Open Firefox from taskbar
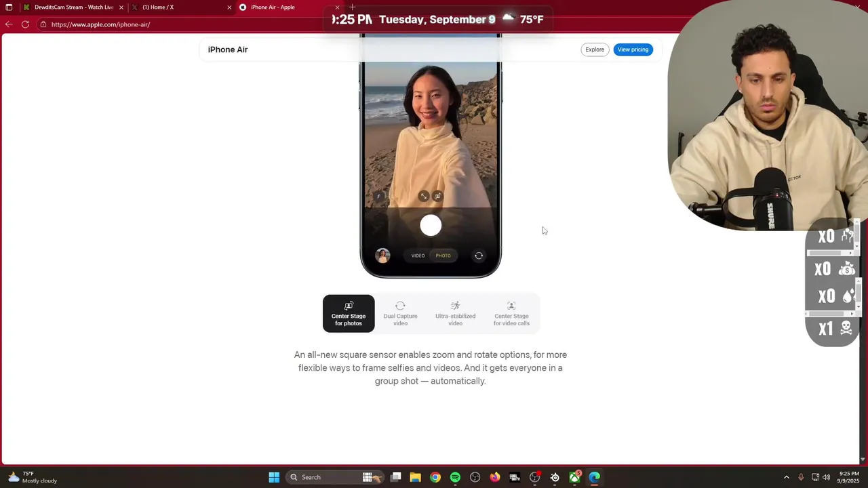Viewport: 868px width, 488px height. 495,477
